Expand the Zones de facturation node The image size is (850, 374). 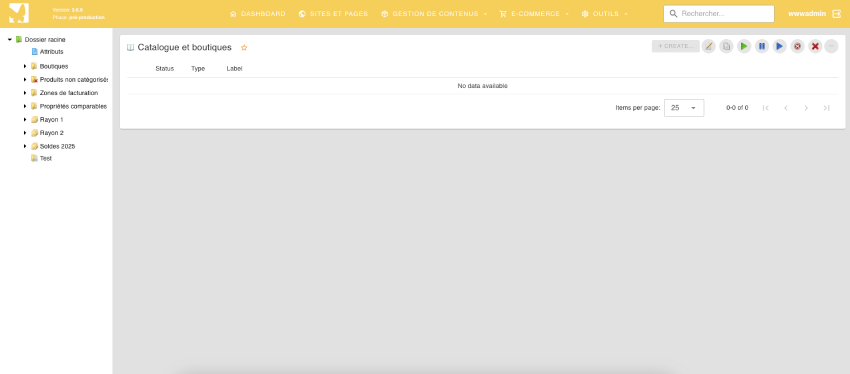coord(25,93)
